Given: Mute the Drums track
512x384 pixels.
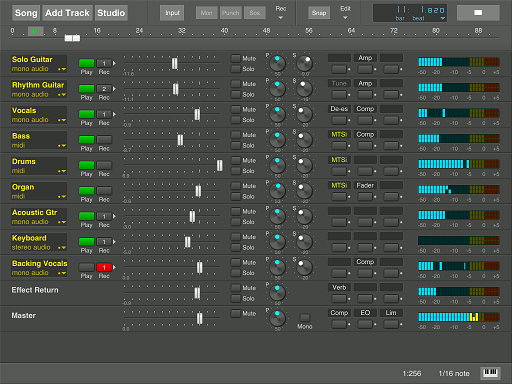Looking at the screenshot, I should (236, 160).
